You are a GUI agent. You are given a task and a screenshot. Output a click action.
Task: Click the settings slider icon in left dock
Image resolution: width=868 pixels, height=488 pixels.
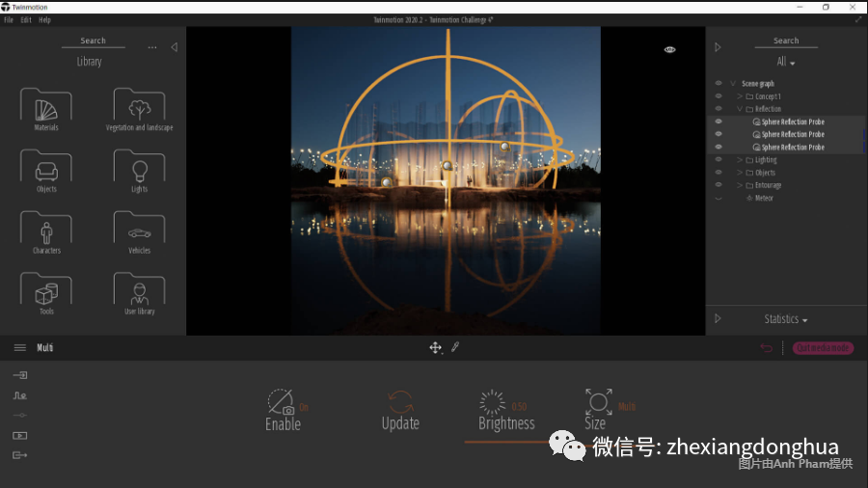(x=20, y=416)
